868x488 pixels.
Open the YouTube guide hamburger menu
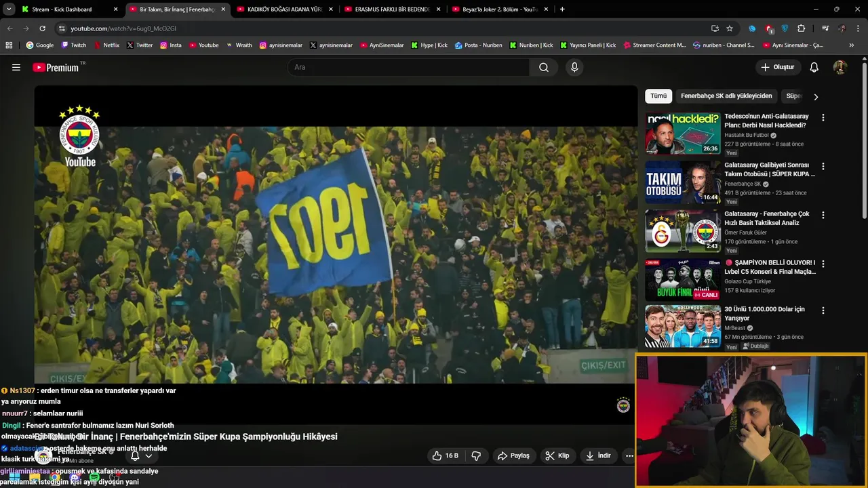point(16,67)
